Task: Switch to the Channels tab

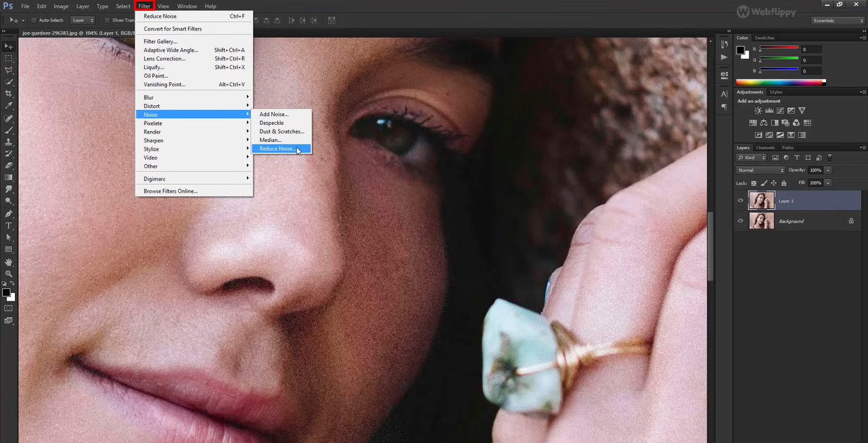Action: point(766,147)
